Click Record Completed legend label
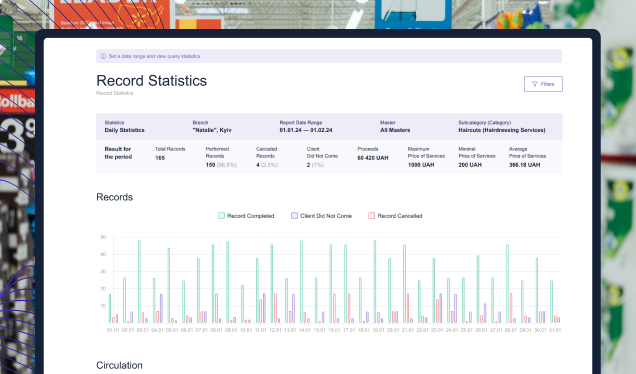This screenshot has width=636, height=374. tap(251, 216)
